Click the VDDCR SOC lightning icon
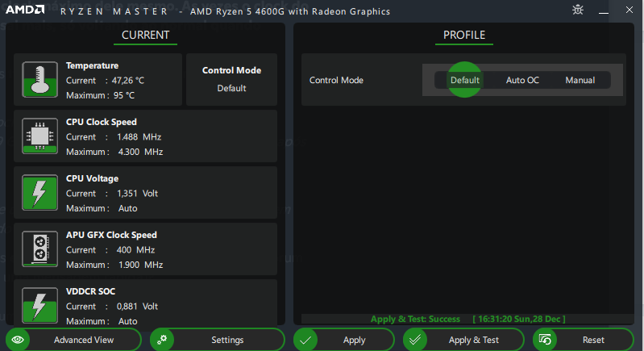The image size is (644, 351). pos(38,304)
